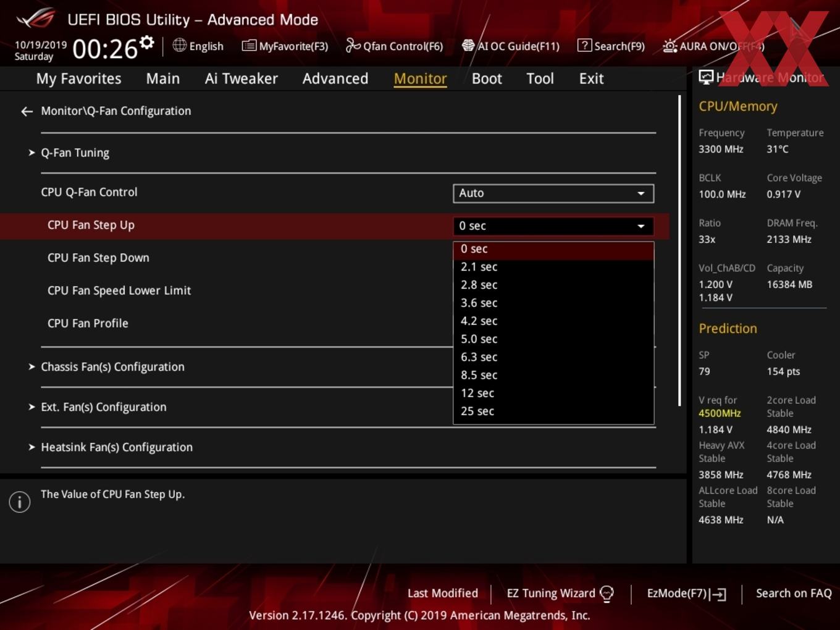This screenshot has width=840, height=630.
Task: Click the clock time 00:26
Action: pos(105,48)
